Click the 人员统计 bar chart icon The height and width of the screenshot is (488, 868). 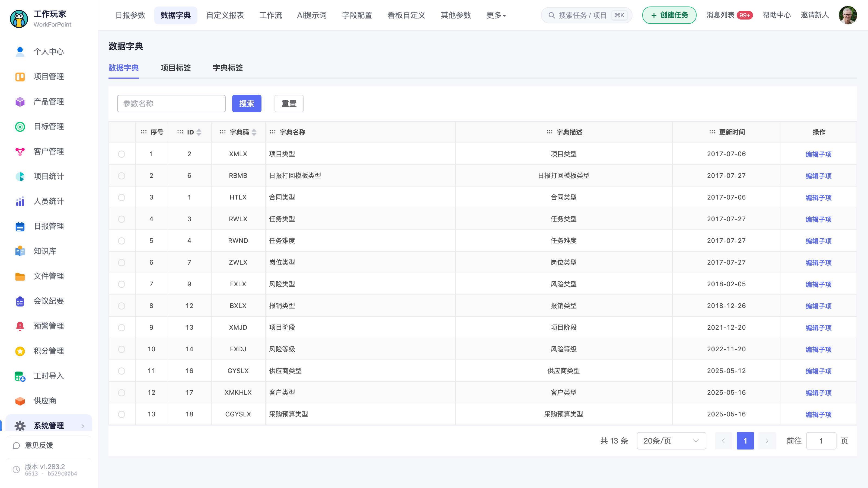pyautogui.click(x=20, y=201)
